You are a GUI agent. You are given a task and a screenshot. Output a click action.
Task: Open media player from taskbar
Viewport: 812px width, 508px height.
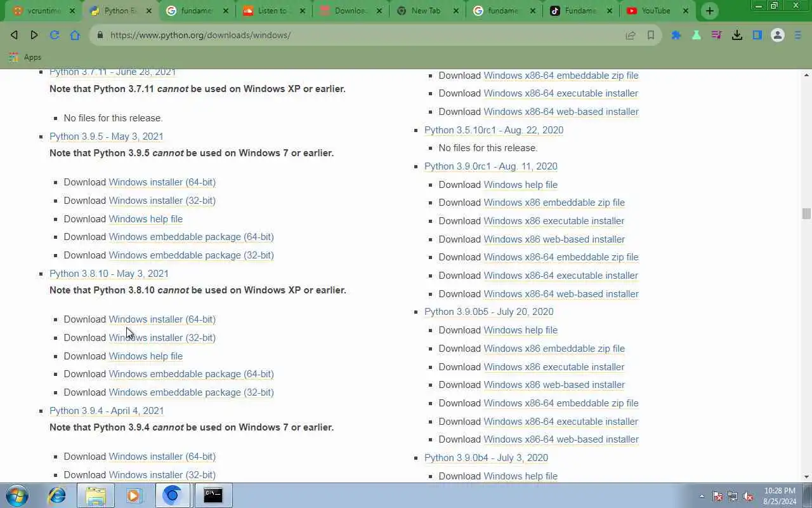[133, 495]
